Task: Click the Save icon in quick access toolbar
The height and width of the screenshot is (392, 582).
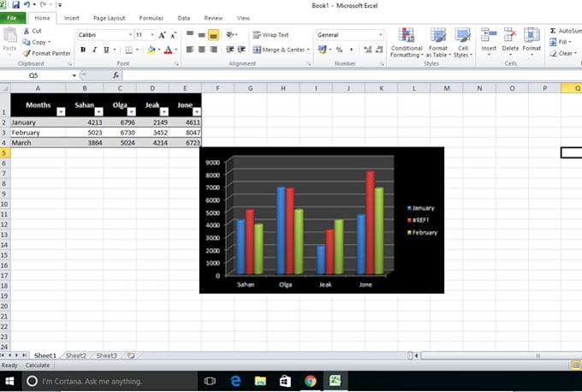Action: click(x=15, y=4)
